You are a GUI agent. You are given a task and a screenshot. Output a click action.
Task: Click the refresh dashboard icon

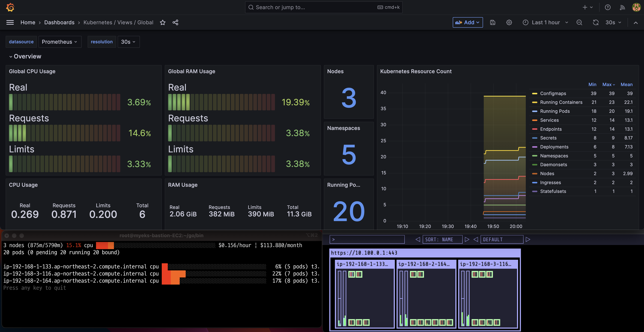pyautogui.click(x=596, y=22)
